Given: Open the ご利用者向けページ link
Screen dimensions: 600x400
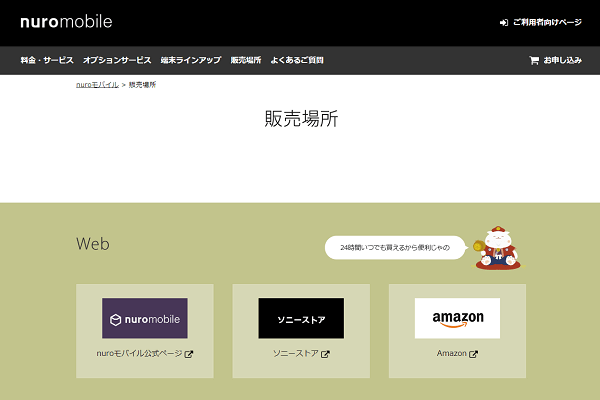Looking at the screenshot, I should [547, 23].
